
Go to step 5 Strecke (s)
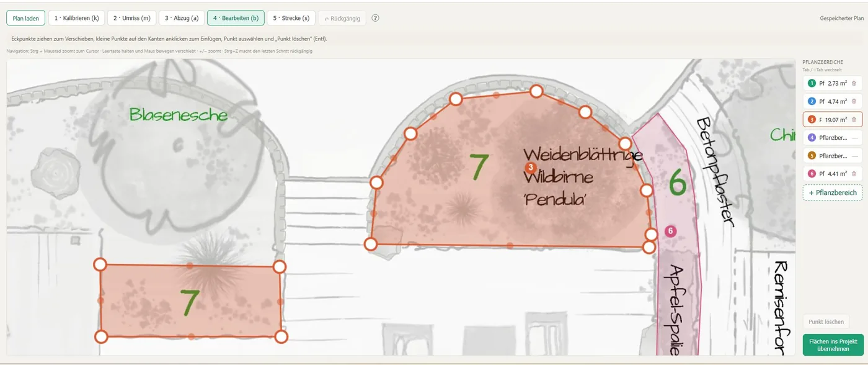pos(291,18)
